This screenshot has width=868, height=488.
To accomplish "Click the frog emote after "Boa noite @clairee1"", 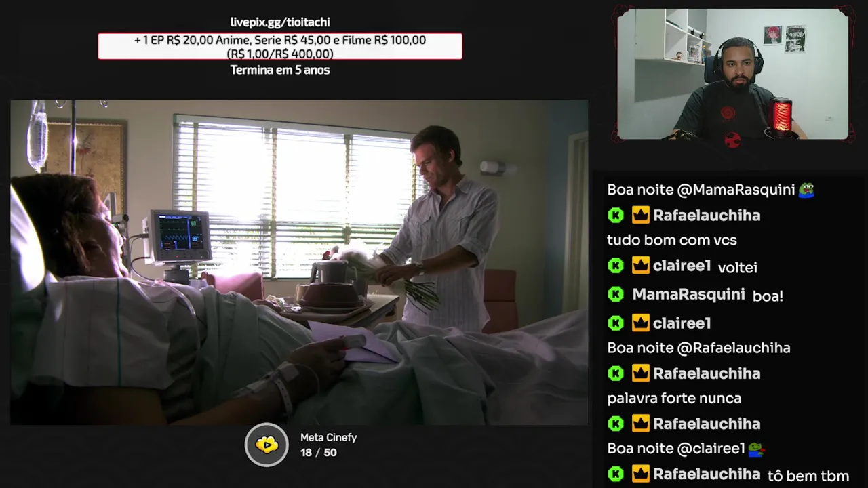I will (x=756, y=449).
